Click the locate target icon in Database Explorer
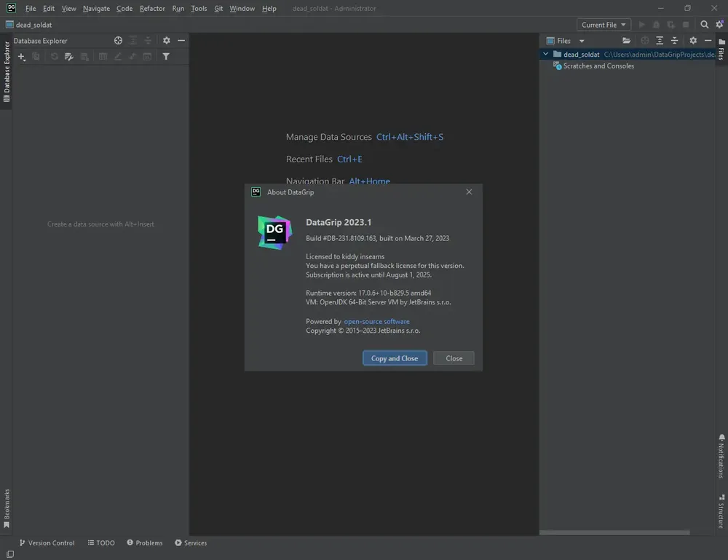 click(x=119, y=40)
